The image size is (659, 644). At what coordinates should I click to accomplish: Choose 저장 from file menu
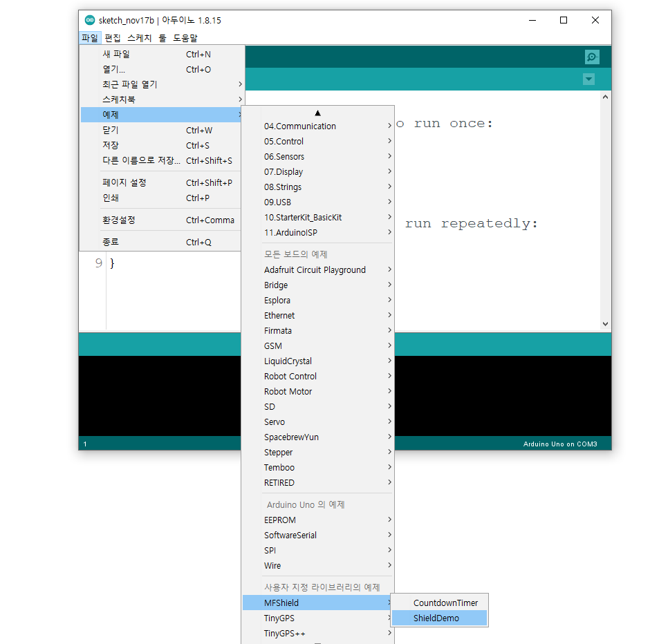tap(160, 145)
